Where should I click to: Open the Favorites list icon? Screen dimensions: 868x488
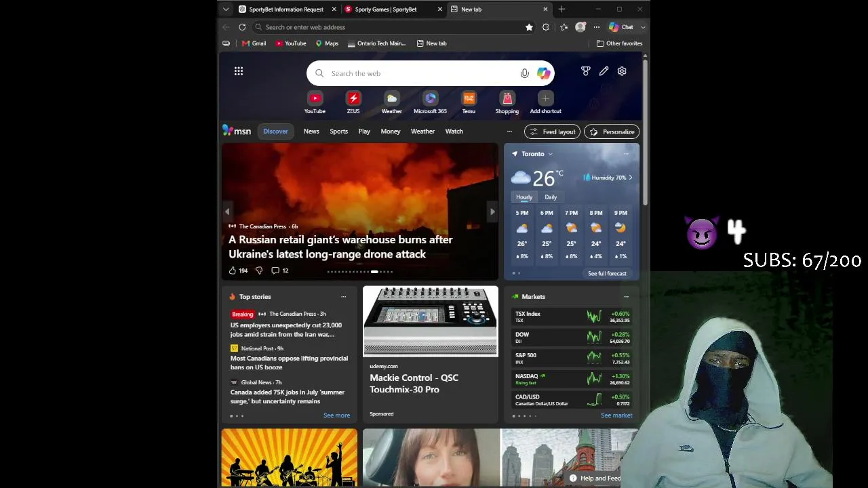click(564, 27)
